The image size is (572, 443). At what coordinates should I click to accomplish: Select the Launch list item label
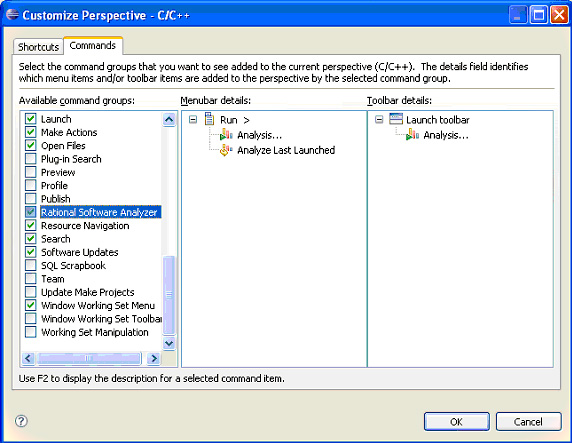click(56, 119)
